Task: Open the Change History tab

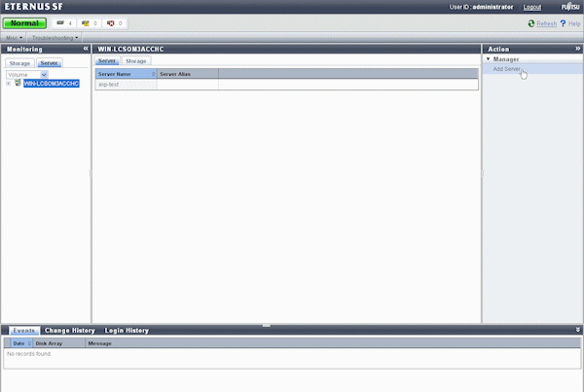Action: point(70,330)
